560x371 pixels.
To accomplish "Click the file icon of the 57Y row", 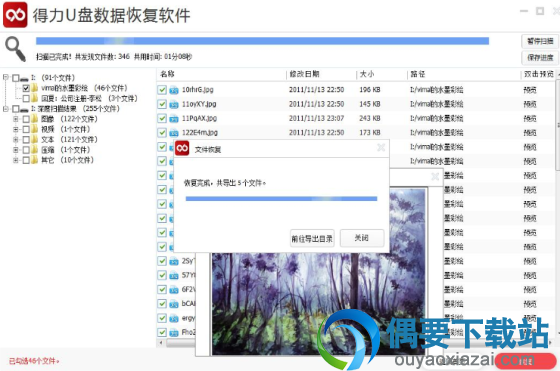I will point(174,276).
